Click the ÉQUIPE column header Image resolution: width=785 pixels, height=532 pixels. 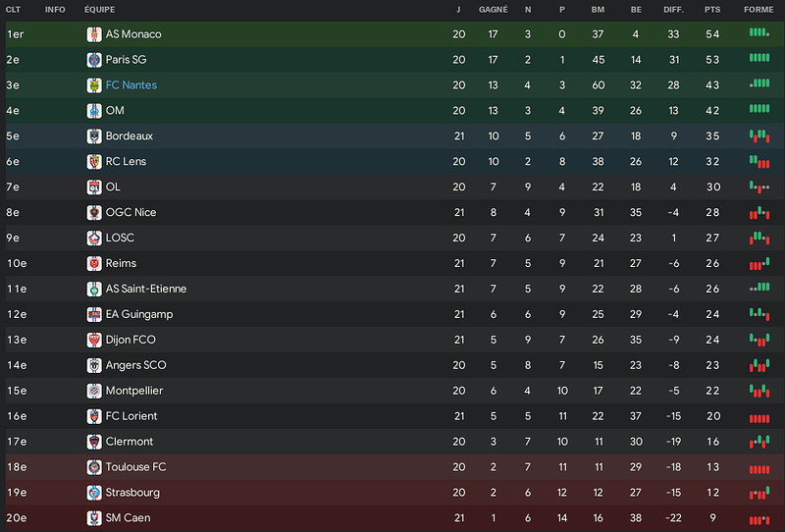click(x=100, y=10)
